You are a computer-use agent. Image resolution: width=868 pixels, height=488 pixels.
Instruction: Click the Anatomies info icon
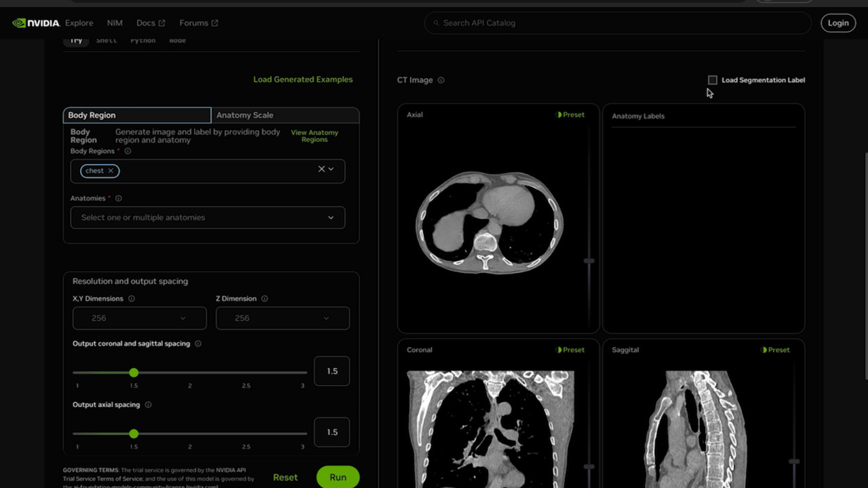[118, 198]
